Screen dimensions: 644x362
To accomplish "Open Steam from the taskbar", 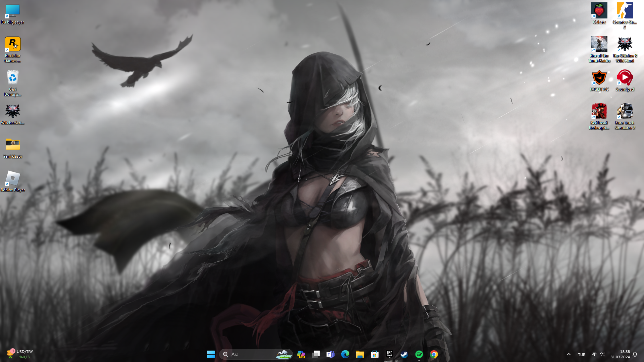I will [404, 354].
